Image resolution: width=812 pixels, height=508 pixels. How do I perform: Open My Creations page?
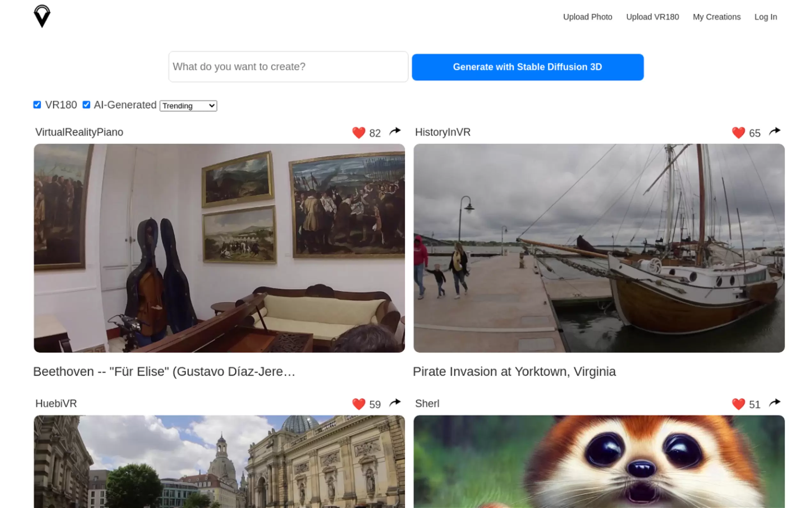[716, 17]
